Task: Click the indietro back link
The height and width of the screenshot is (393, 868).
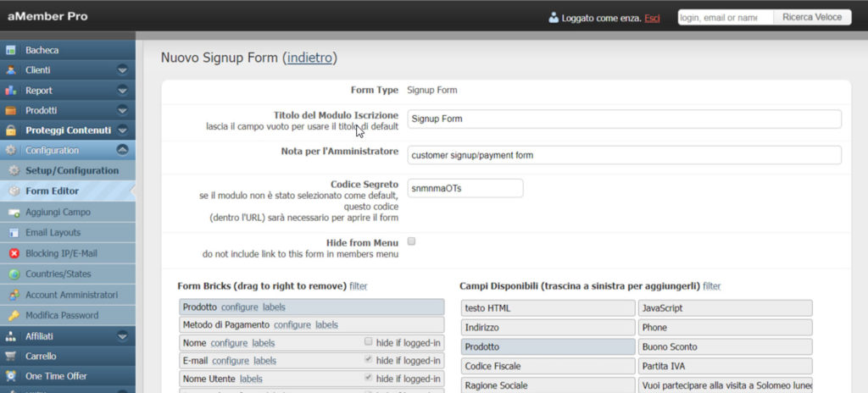Action: point(310,58)
